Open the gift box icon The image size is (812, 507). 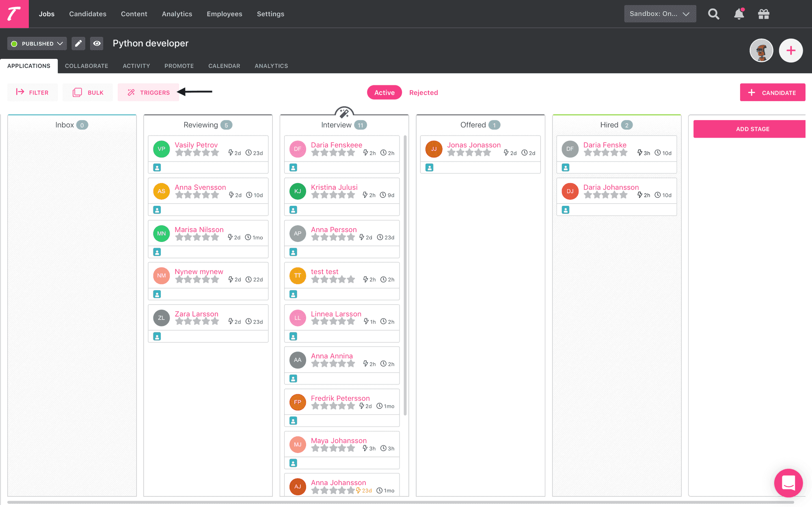[x=764, y=14]
